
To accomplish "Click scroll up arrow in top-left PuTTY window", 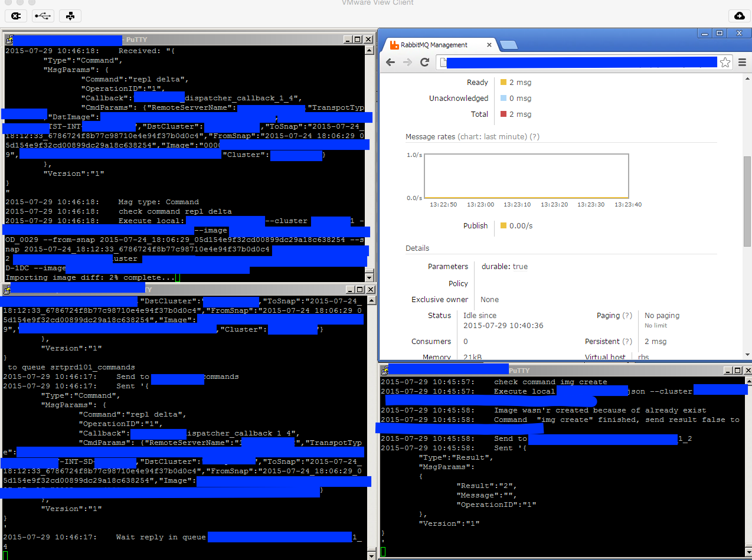I will click(x=370, y=50).
